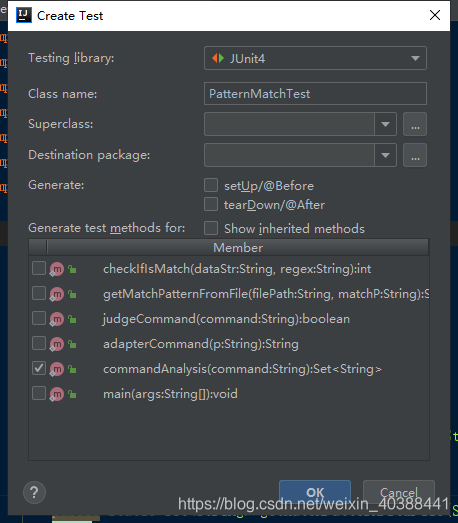Click the IntelliJ logo in the title bar
Viewport: 458px width, 523px height.
[24, 15]
